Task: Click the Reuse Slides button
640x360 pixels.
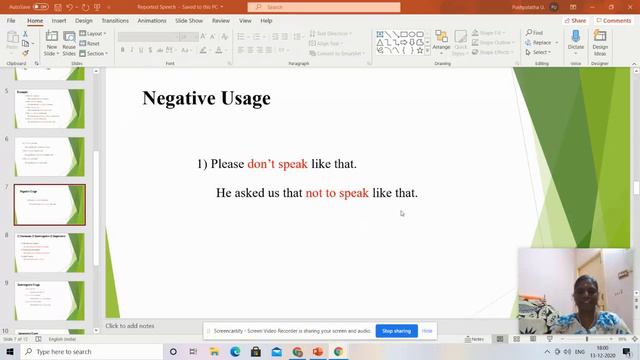Action: pos(69,43)
